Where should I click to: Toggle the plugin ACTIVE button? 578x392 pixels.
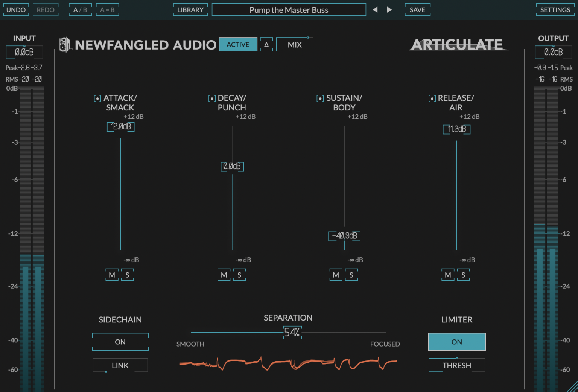click(x=238, y=45)
